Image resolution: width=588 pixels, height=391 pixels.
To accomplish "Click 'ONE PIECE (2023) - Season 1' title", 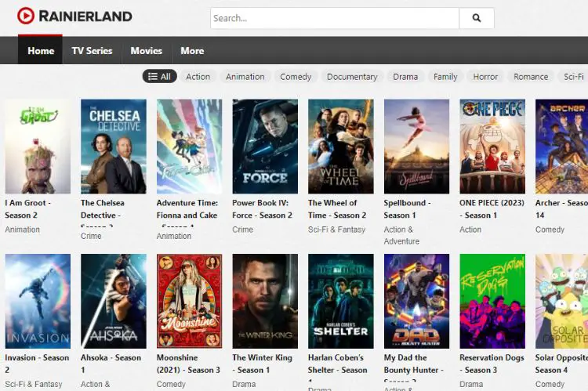I will 492,208.
